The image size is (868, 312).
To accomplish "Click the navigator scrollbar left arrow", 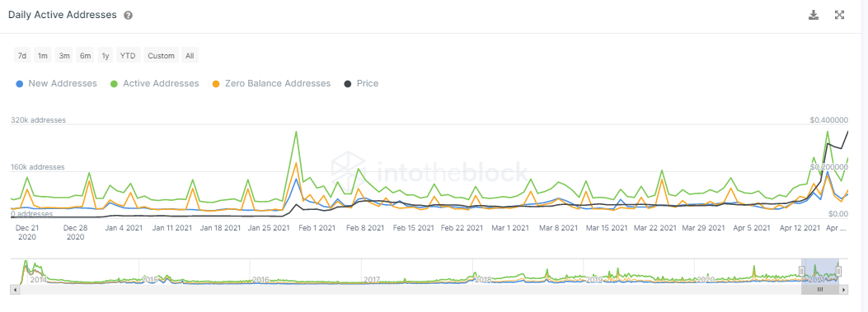I will click(x=15, y=289).
